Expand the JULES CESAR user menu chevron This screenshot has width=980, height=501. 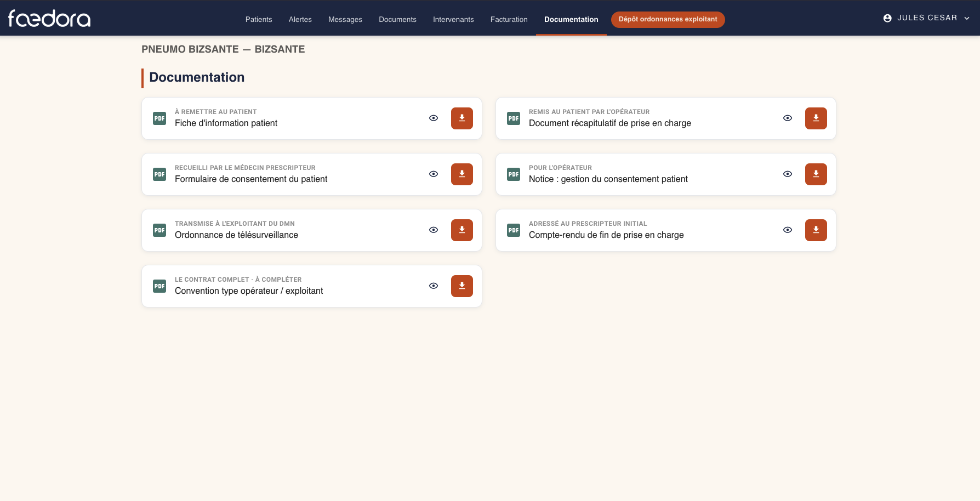coord(967,18)
